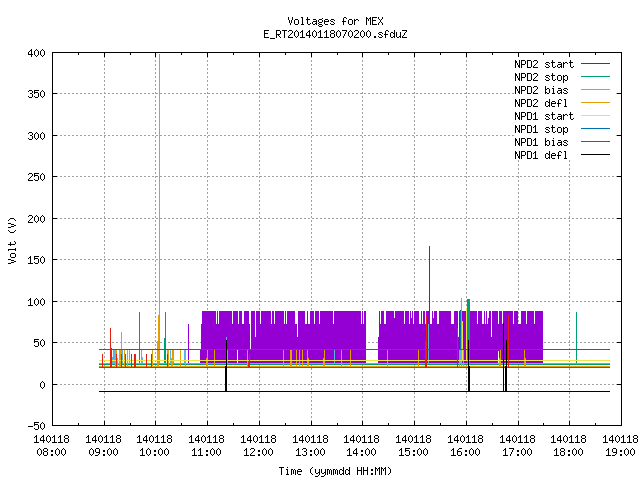640x480 pixels.
Task: Click the 400 y-axis tick label
Action: point(36,53)
